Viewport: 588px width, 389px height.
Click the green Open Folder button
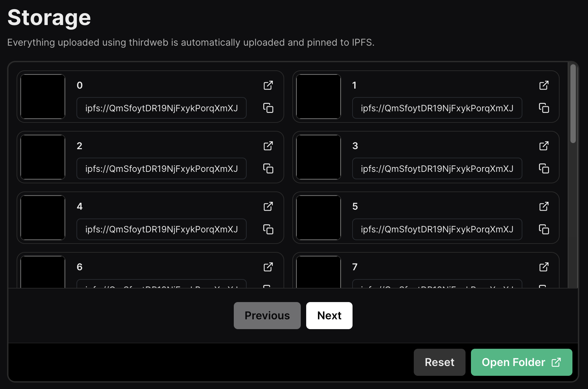[x=521, y=362]
